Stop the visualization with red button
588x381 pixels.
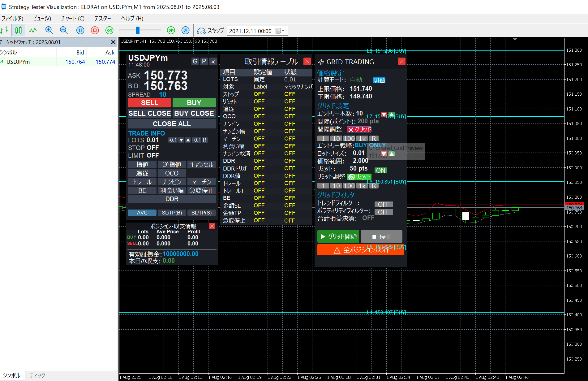(95, 30)
